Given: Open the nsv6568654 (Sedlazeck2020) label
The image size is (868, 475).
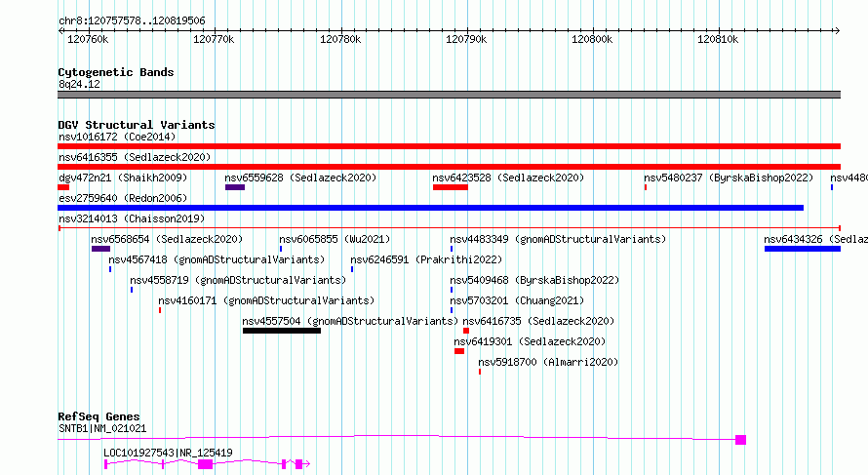Looking at the screenshot, I should point(167,239).
